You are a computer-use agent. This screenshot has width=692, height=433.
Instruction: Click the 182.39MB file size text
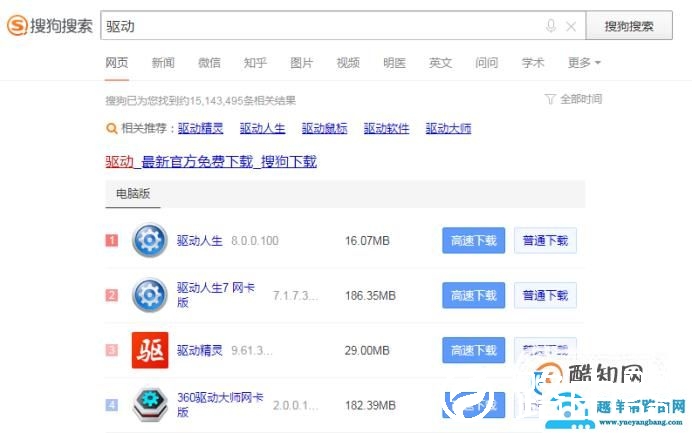point(370,405)
